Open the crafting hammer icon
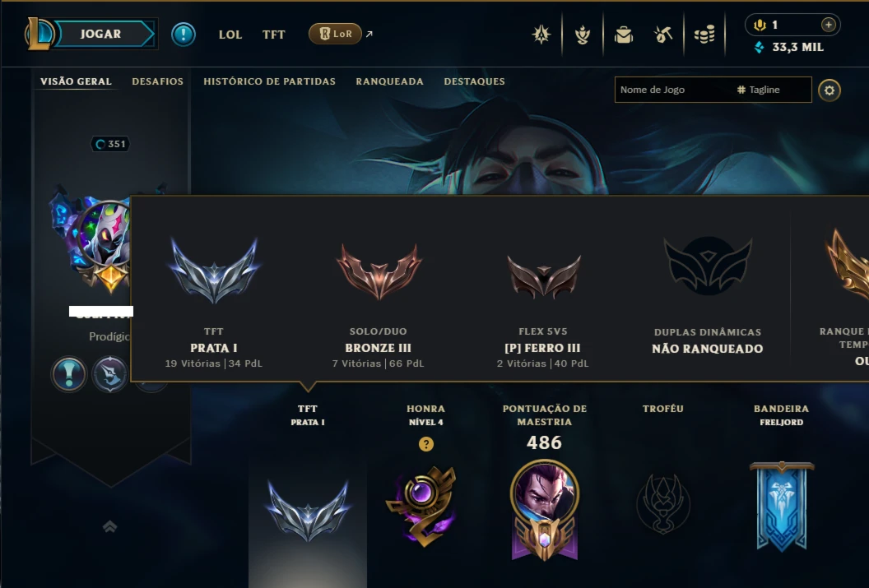The image size is (869, 588). pos(663,35)
